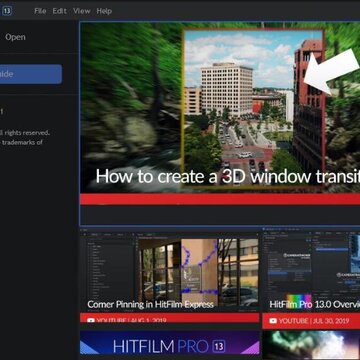Screen dimensions: 360x360
Task: Click Open in the left sidebar
Action: pos(15,37)
